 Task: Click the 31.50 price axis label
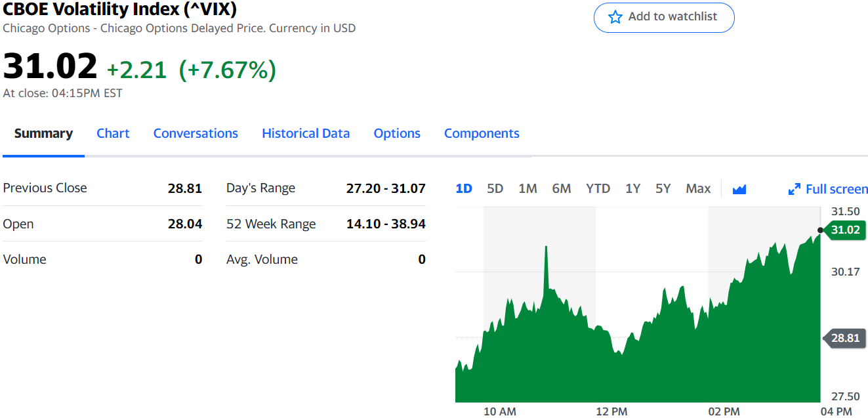(846, 211)
